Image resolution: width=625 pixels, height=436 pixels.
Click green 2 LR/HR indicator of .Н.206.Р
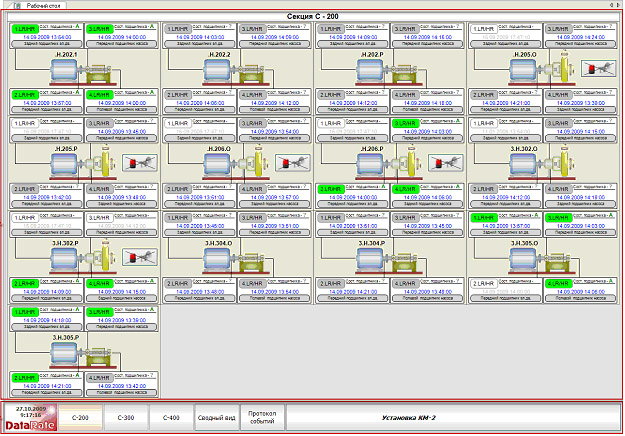[331, 189]
